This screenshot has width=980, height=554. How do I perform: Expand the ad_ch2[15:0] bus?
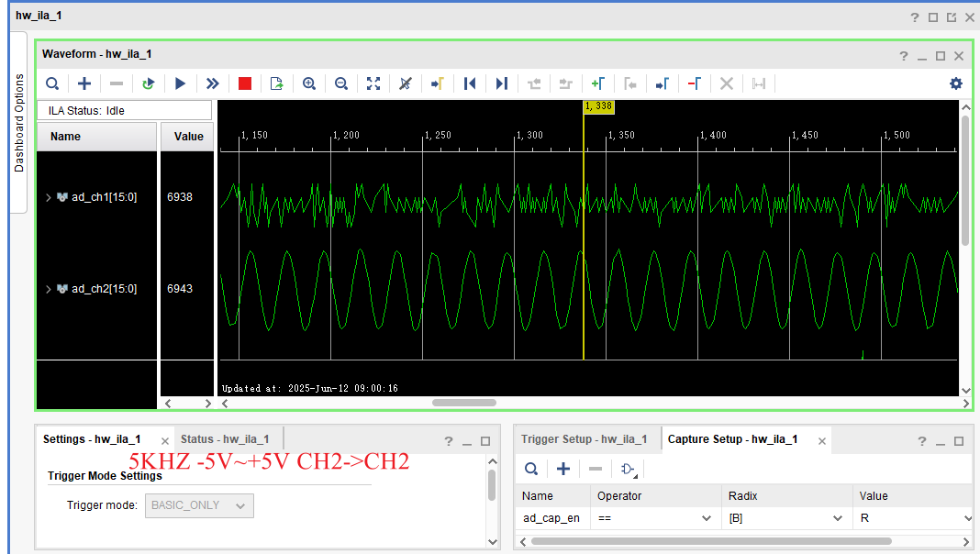[x=48, y=289]
